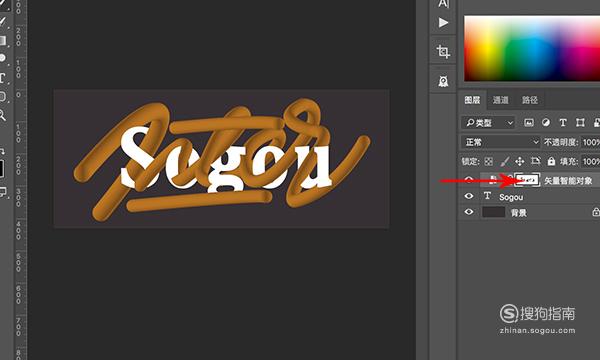Viewport: 600px width, 360px height.
Task: Lock transparent pixels
Action: [x=489, y=161]
